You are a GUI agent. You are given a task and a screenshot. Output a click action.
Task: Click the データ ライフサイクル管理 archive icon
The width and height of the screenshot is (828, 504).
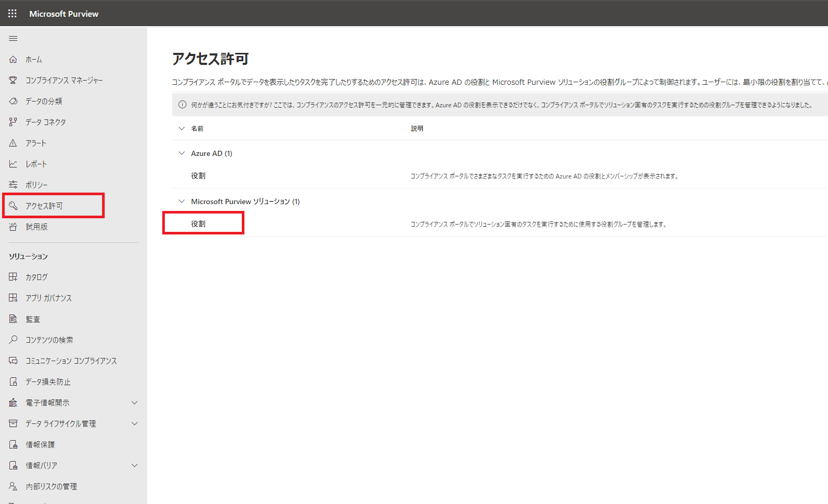(x=13, y=424)
